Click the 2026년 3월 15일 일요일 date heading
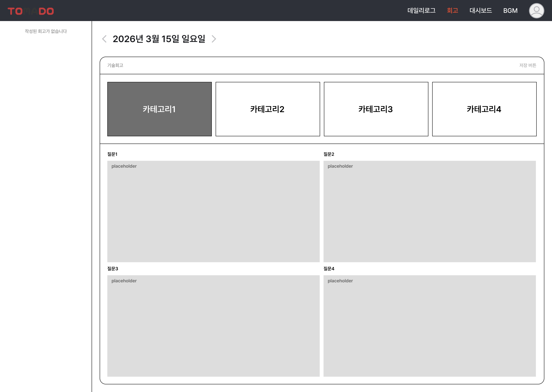552x392 pixels. pos(159,39)
